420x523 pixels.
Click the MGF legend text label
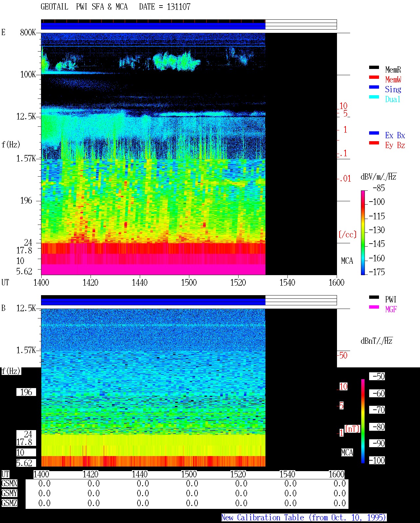coord(391,309)
